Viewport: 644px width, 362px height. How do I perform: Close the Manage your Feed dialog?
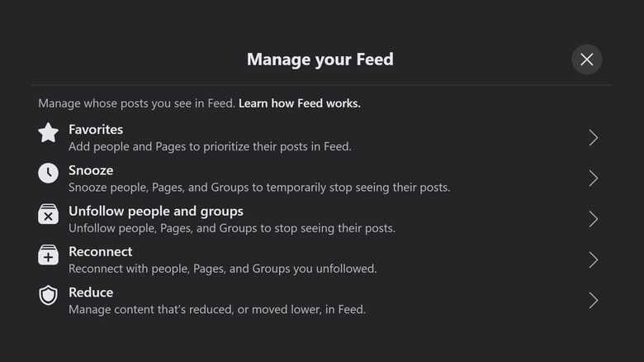(x=586, y=60)
